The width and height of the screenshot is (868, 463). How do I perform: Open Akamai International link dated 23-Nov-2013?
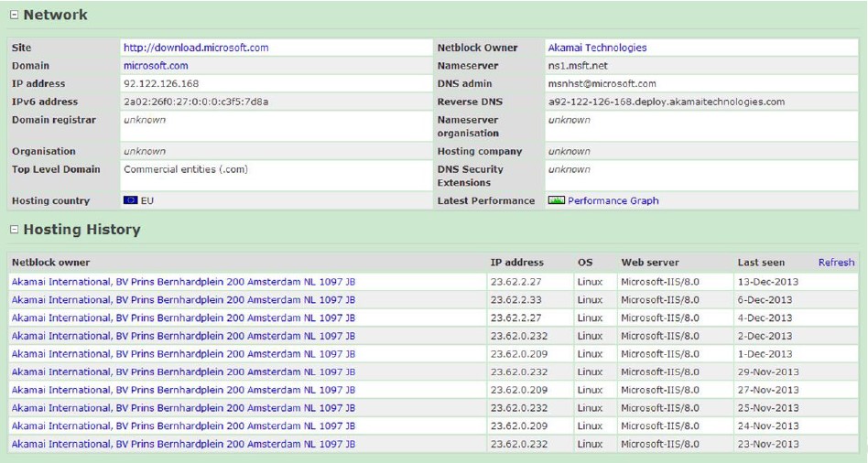point(183,444)
